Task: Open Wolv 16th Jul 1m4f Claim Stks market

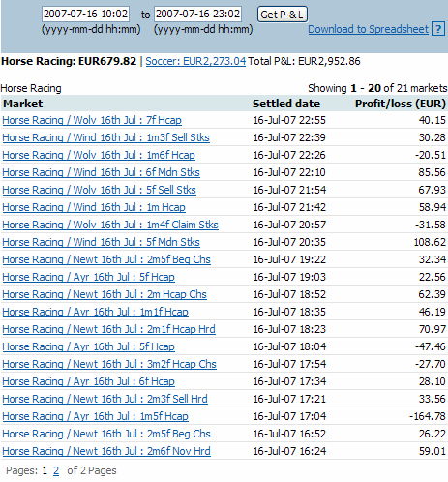Action: [110, 225]
